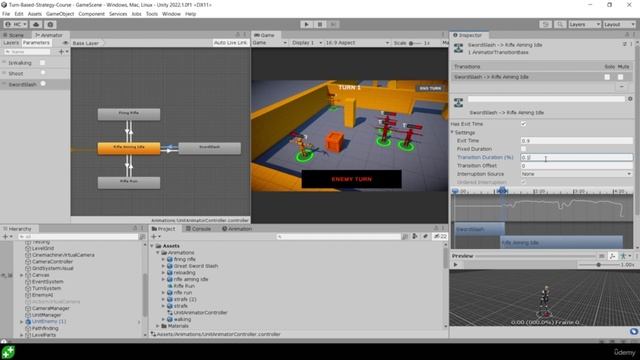Toggle the hidden packages count icon
The height and width of the screenshot is (360, 640).
click(440, 237)
